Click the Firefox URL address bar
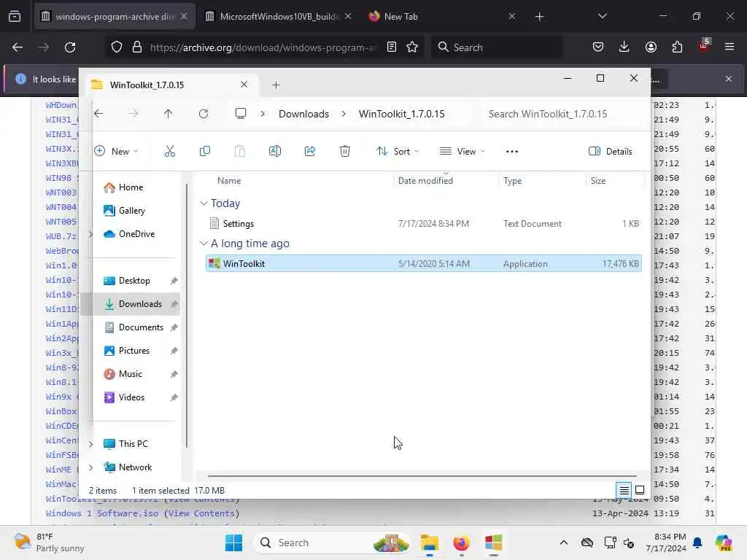 point(263,47)
